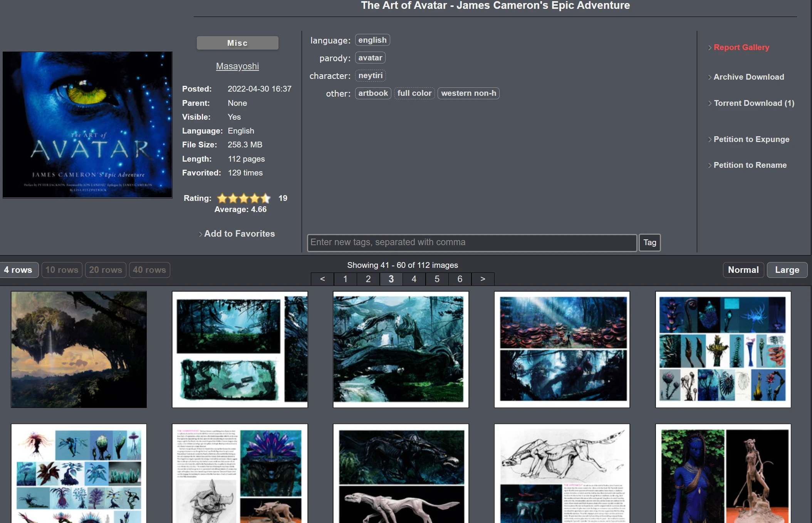Select the english language tag
The width and height of the screenshot is (812, 523).
click(x=372, y=40)
